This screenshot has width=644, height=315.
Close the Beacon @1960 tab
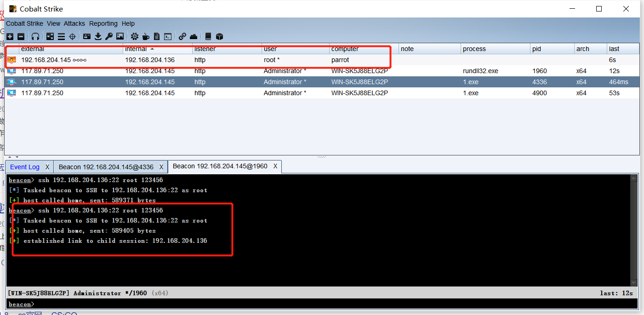[275, 166]
